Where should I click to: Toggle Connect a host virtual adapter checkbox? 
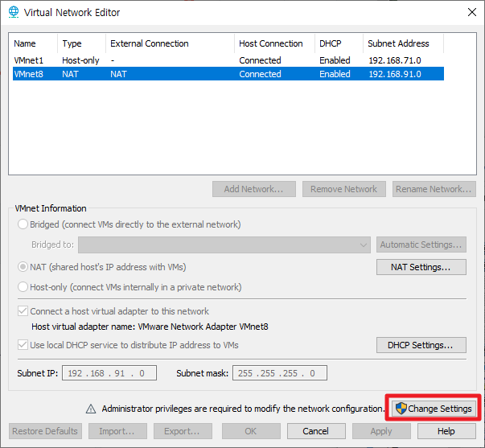23,311
